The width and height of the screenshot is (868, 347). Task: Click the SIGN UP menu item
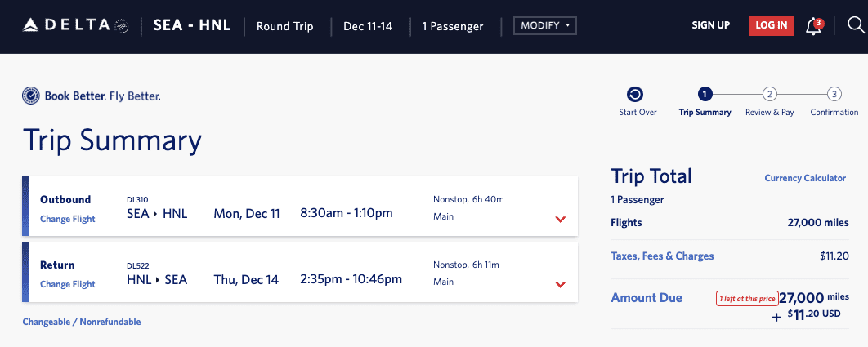click(x=711, y=25)
